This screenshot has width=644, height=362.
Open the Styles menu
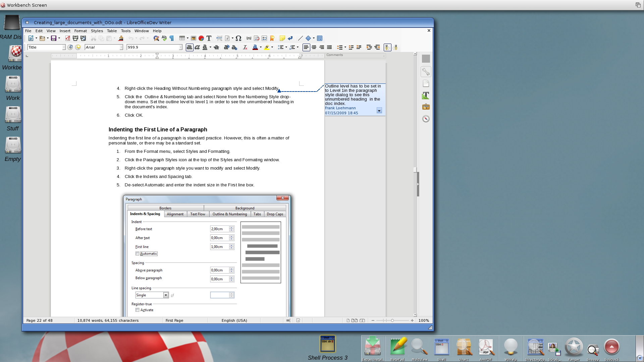click(97, 31)
